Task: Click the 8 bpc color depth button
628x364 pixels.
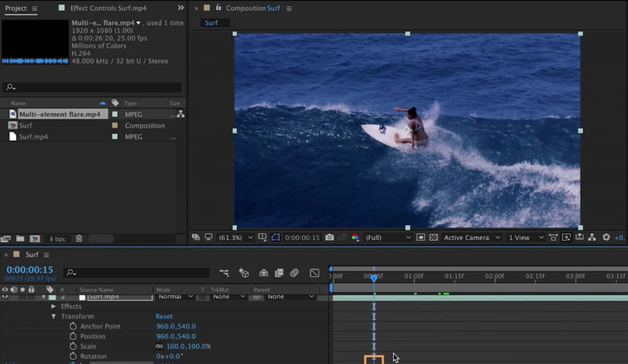Action: click(x=57, y=239)
